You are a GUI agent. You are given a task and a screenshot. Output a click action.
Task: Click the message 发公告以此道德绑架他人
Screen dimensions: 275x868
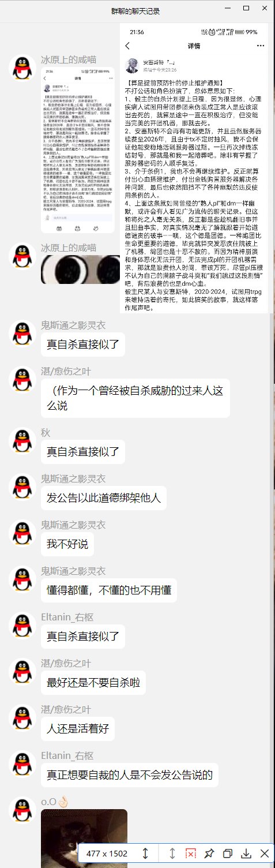coord(104,497)
